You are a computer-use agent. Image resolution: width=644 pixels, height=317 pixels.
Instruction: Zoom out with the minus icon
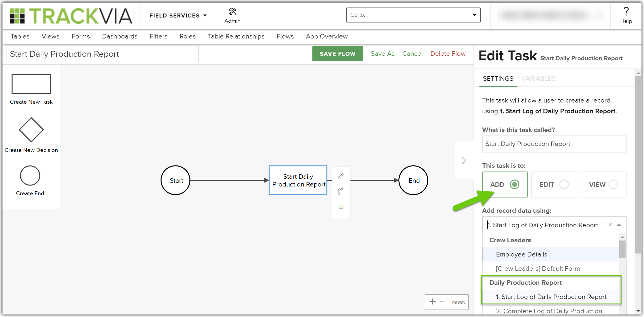coord(442,301)
